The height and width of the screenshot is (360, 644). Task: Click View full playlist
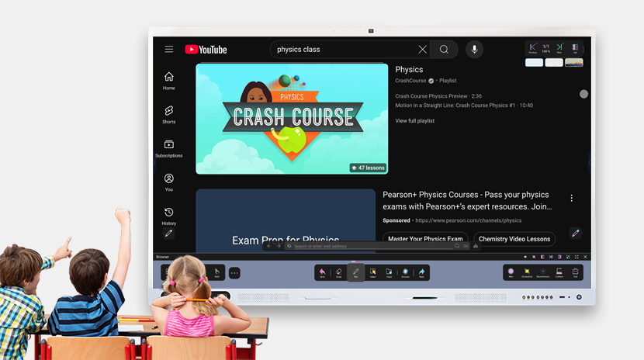[x=415, y=121]
